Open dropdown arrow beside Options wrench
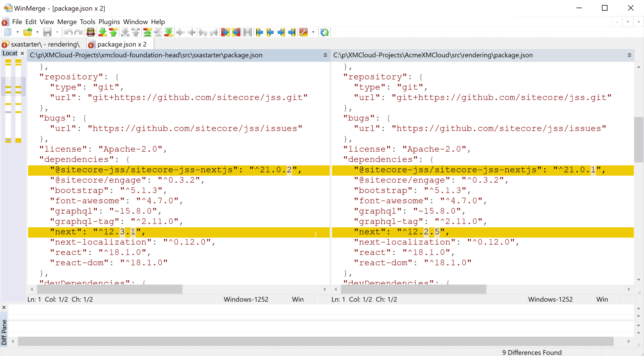The width and height of the screenshot is (644, 356). coord(313,32)
